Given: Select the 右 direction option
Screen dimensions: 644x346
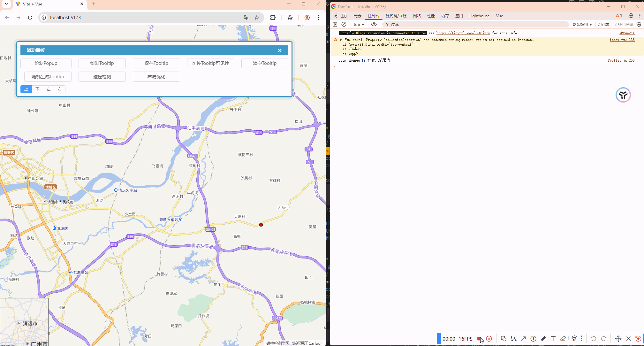Looking at the screenshot, I should pyautogui.click(x=60, y=89).
